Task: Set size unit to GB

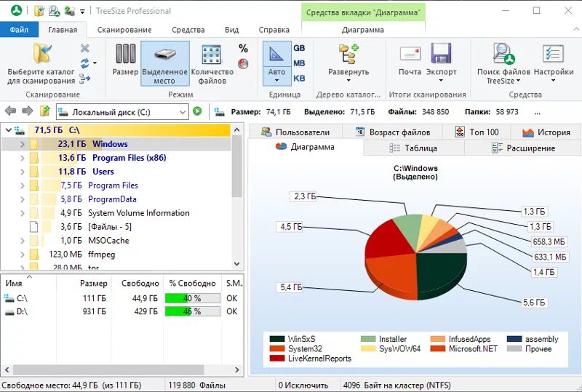Action: [x=299, y=48]
